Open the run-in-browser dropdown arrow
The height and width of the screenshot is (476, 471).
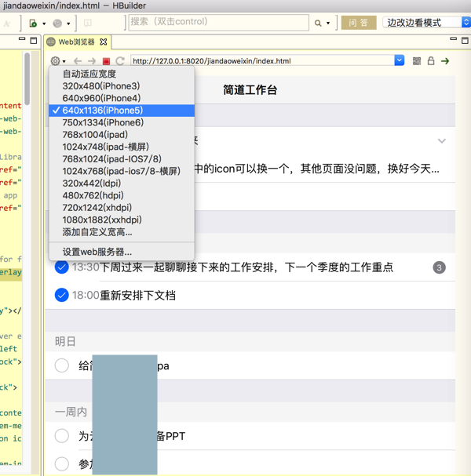(x=44, y=24)
